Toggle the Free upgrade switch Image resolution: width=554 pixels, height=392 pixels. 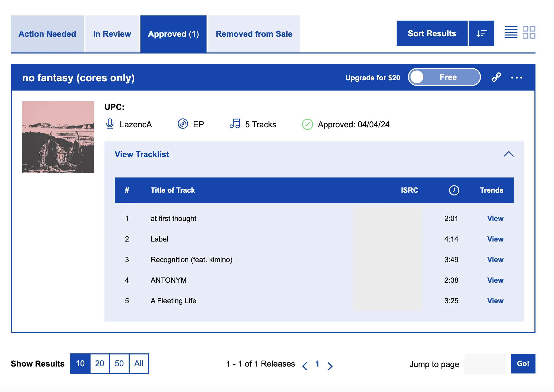pos(444,77)
